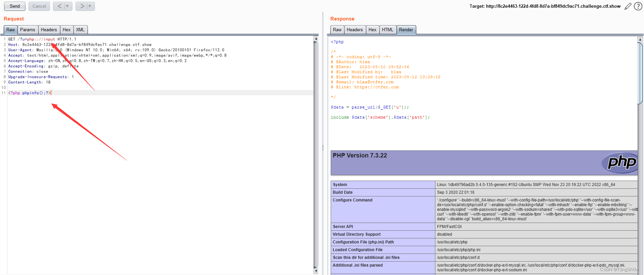The width and height of the screenshot is (644, 275).
Task: Click the @Author: h1xa comment line
Action: (350, 62)
